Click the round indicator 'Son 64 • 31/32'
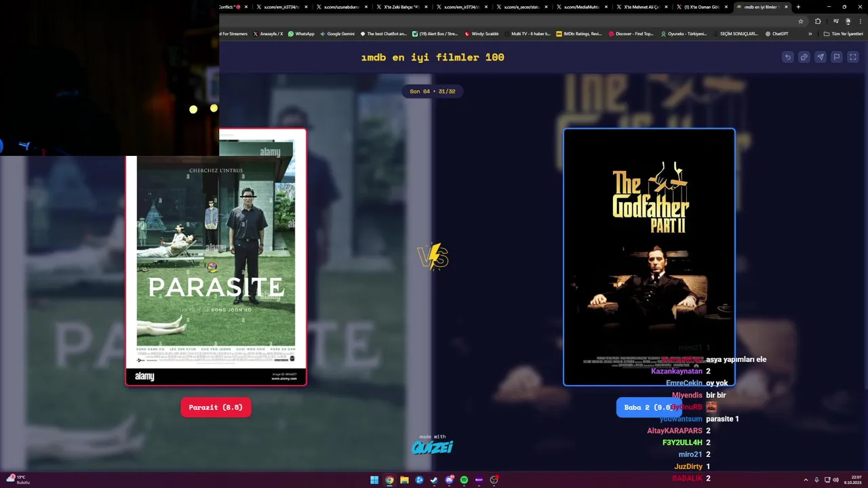The width and height of the screenshot is (868, 488). [x=433, y=91]
